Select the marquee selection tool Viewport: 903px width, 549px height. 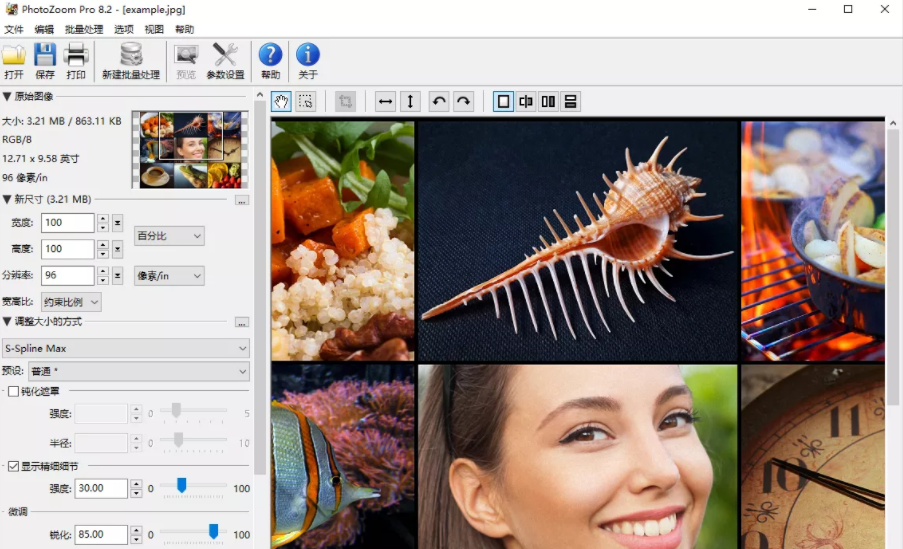click(306, 101)
